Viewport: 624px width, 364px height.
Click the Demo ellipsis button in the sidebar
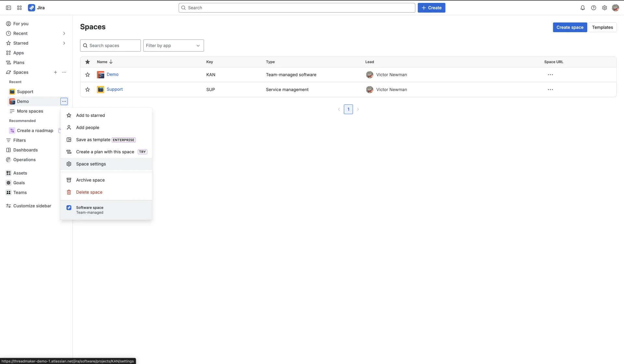coord(64,101)
